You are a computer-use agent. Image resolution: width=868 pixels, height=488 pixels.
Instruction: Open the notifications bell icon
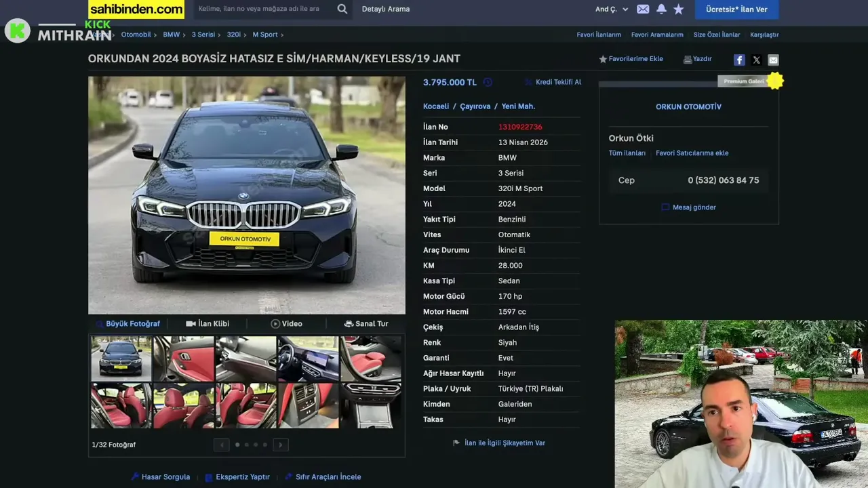pyautogui.click(x=661, y=9)
